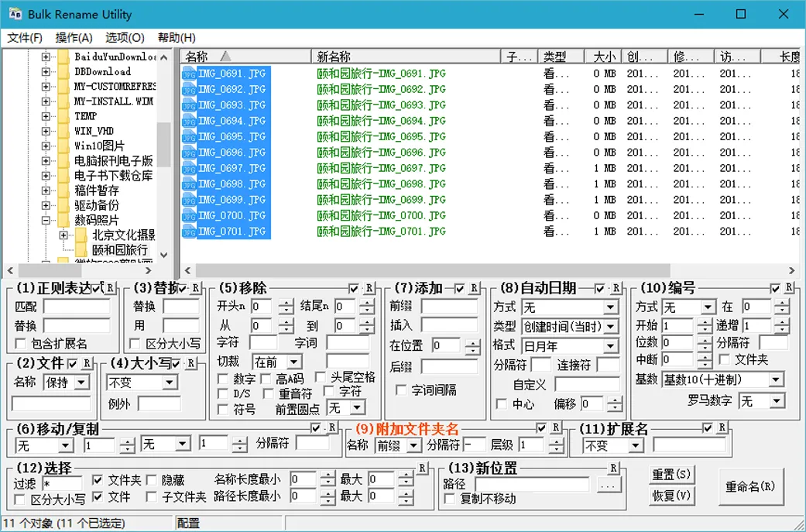
Task: Click the R reset icon of 移动/复制 group
Action: click(x=332, y=427)
